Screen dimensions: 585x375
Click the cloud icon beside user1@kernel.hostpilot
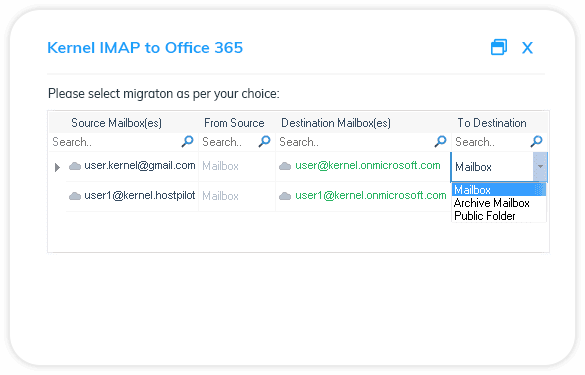pyautogui.click(x=75, y=196)
